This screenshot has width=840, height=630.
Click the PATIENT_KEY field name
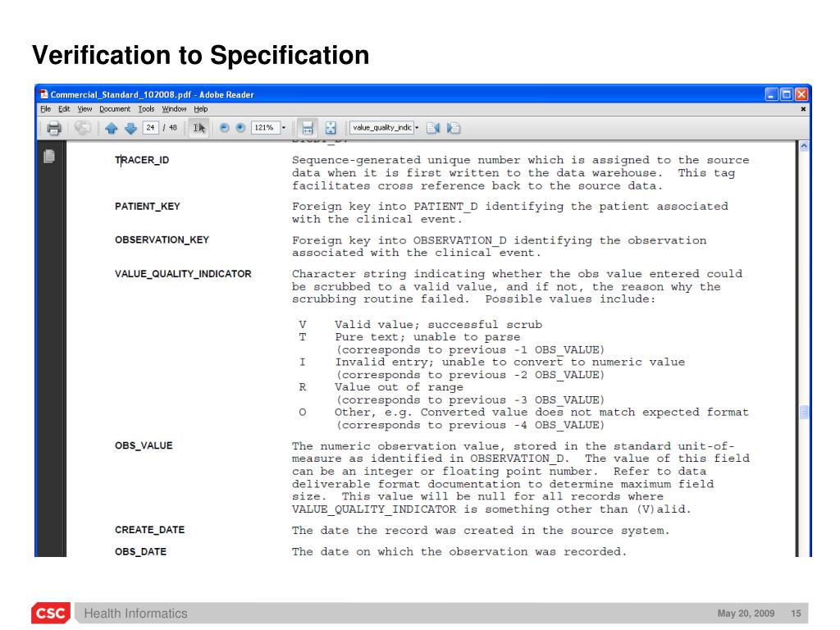148,207
